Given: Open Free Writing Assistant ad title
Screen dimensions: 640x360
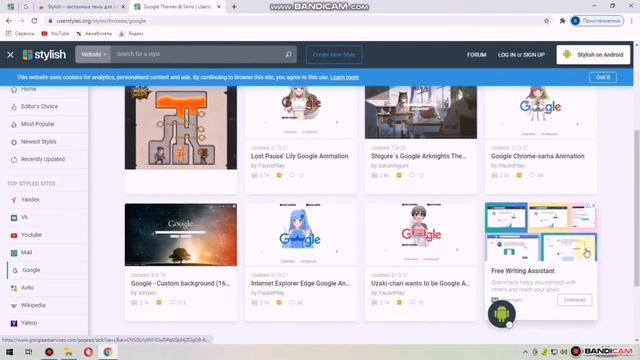Looking at the screenshot, I should coord(522,271).
